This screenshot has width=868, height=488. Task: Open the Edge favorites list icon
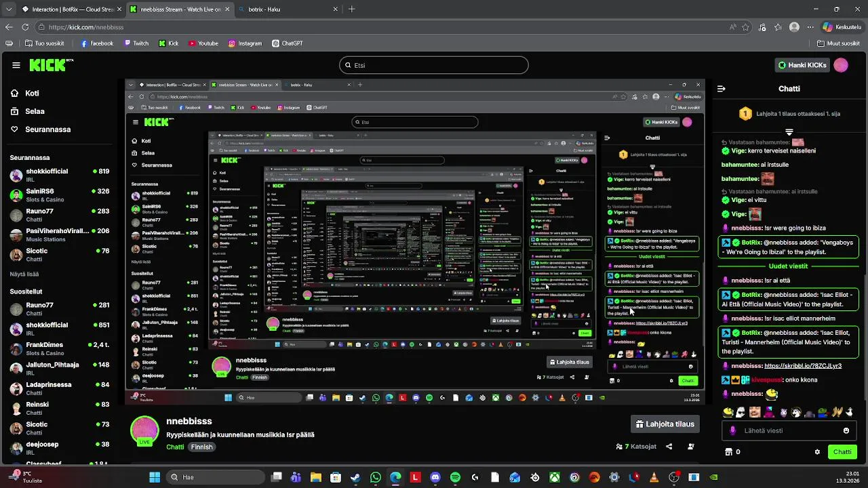coord(778,27)
